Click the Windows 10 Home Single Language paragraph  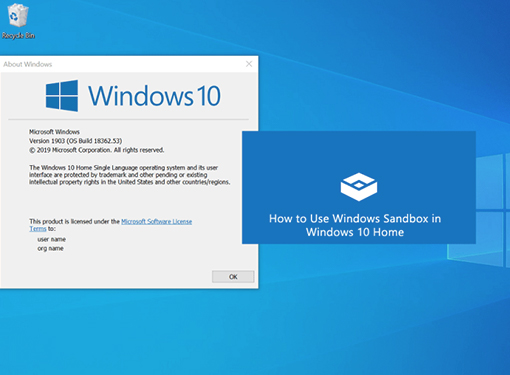click(x=130, y=175)
